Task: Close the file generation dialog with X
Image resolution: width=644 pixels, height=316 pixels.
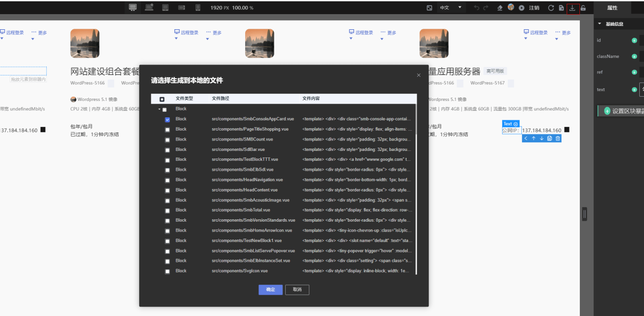Action: pos(419,75)
